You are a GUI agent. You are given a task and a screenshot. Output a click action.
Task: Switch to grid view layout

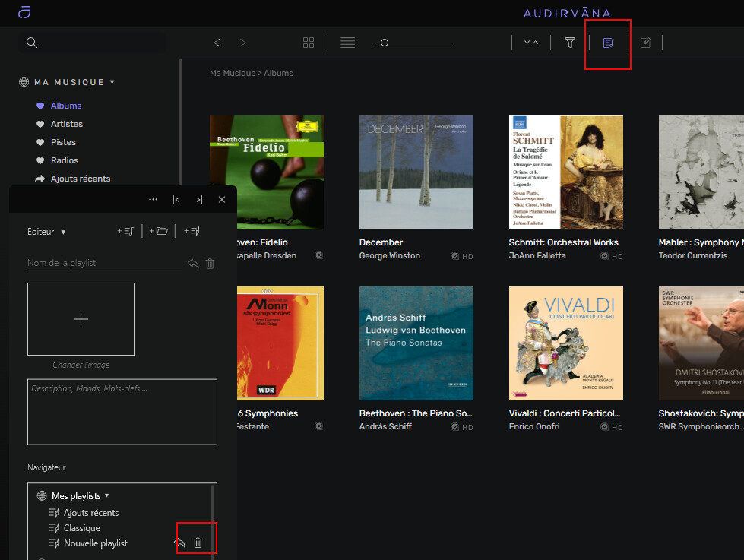309,43
